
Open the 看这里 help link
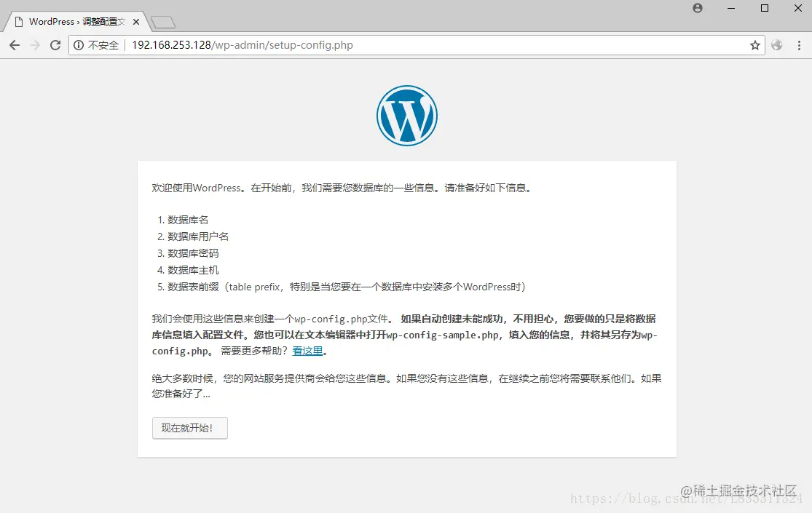(x=307, y=351)
